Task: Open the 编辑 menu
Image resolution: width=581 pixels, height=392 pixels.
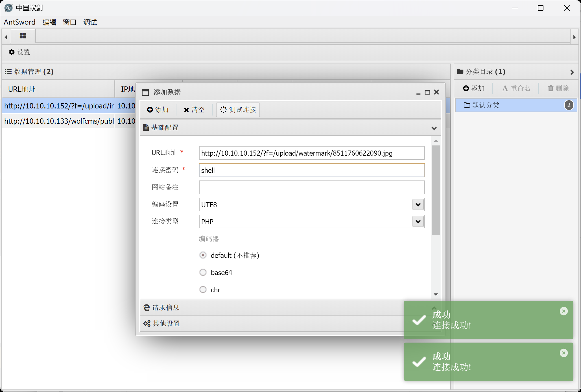Action: click(x=49, y=22)
